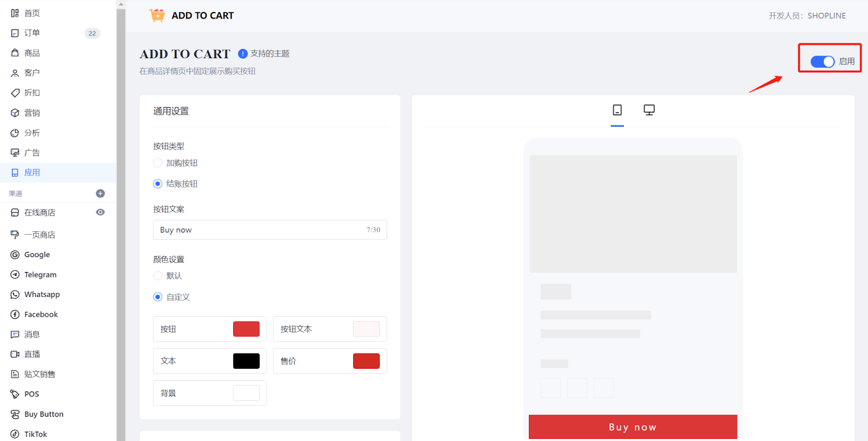
Task: Click the ADD TO CART shopping cart logo
Action: 157,15
